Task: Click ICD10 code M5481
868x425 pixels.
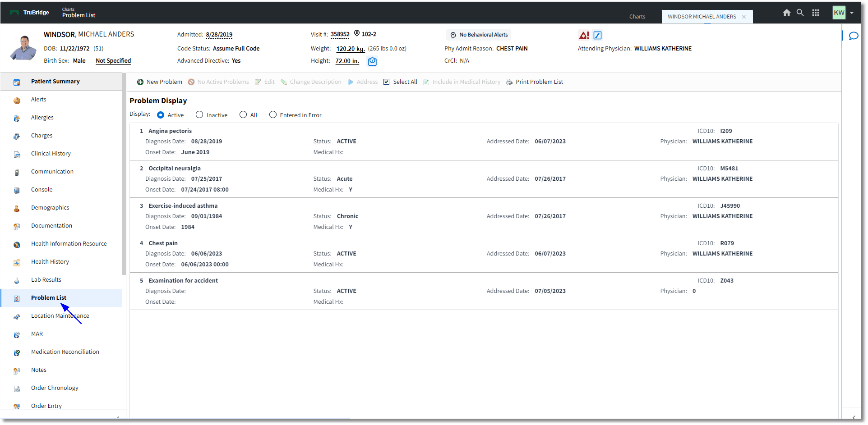Action: [x=729, y=169]
